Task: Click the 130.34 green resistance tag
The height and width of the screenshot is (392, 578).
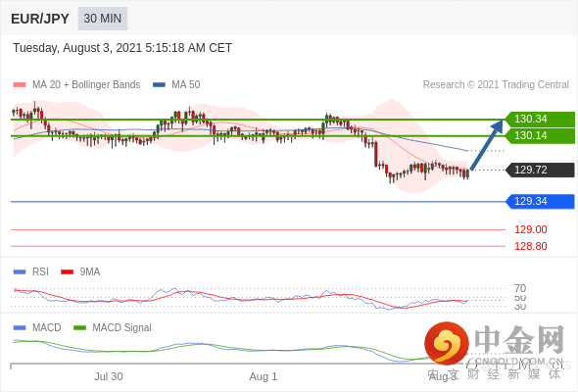Action: point(540,120)
